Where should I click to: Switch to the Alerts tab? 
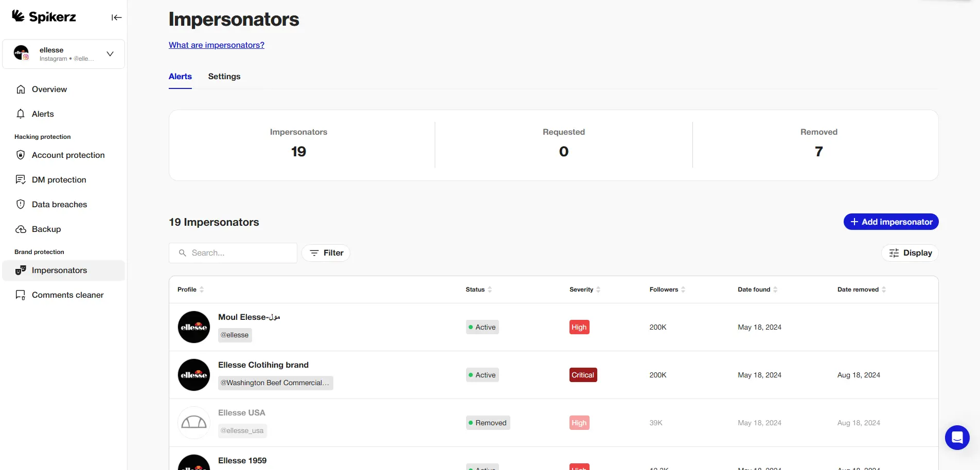click(180, 77)
